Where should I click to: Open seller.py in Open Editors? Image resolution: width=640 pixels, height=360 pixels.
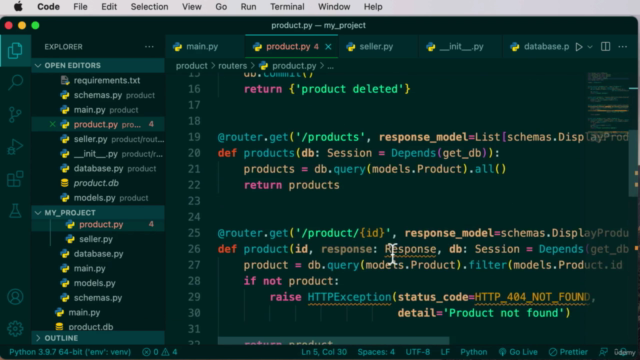coord(98,139)
